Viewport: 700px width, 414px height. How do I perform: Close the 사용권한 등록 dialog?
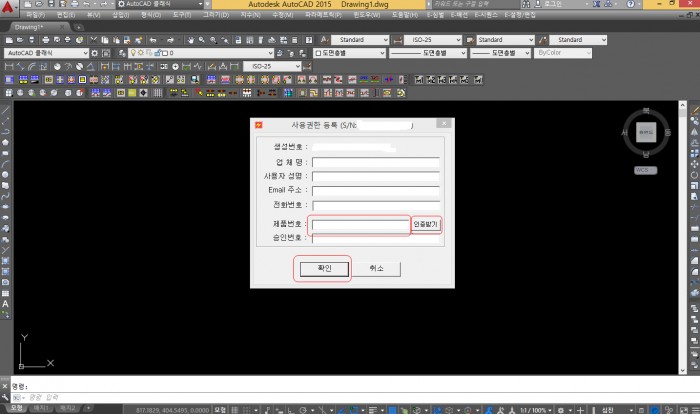point(444,123)
